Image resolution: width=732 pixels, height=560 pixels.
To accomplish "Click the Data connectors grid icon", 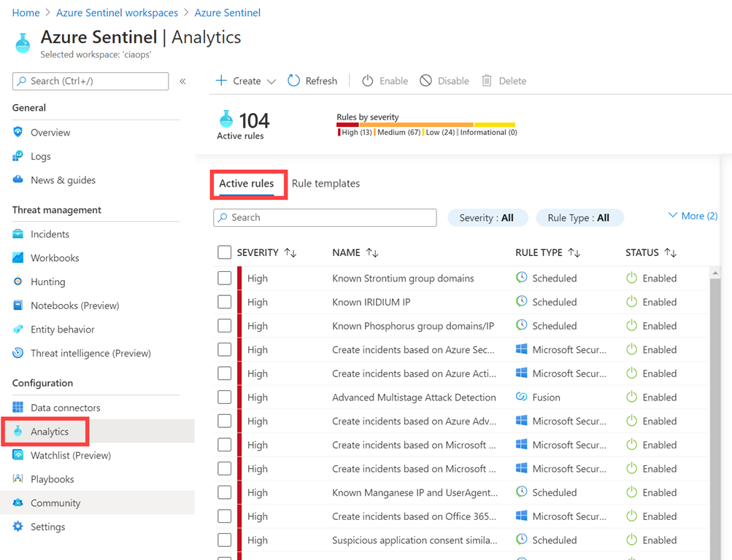I will coord(18,408).
